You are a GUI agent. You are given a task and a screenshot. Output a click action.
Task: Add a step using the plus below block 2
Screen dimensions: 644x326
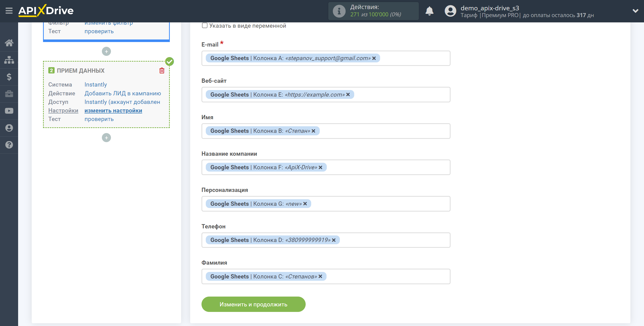[106, 138]
